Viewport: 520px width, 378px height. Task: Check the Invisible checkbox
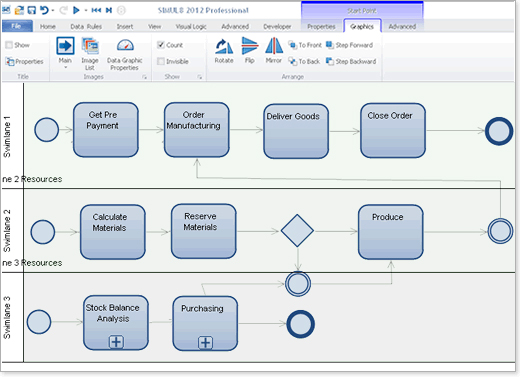pos(161,61)
